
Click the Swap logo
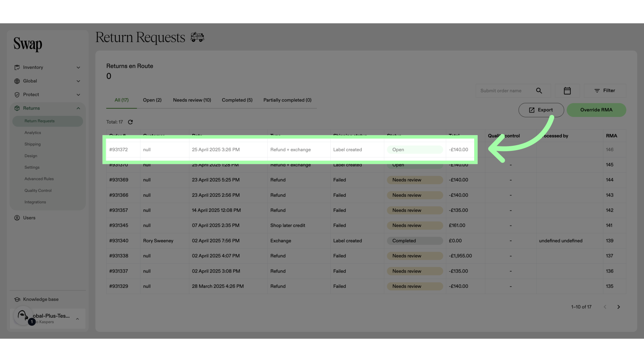pos(28,44)
